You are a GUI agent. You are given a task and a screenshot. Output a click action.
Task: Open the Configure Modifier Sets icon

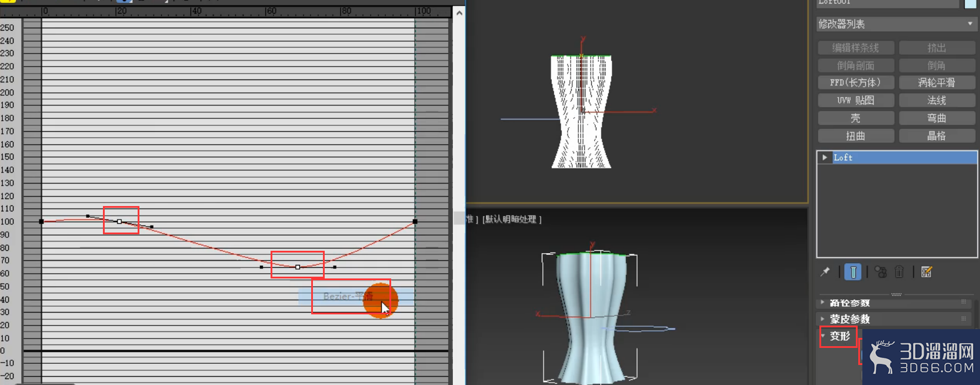tap(926, 271)
